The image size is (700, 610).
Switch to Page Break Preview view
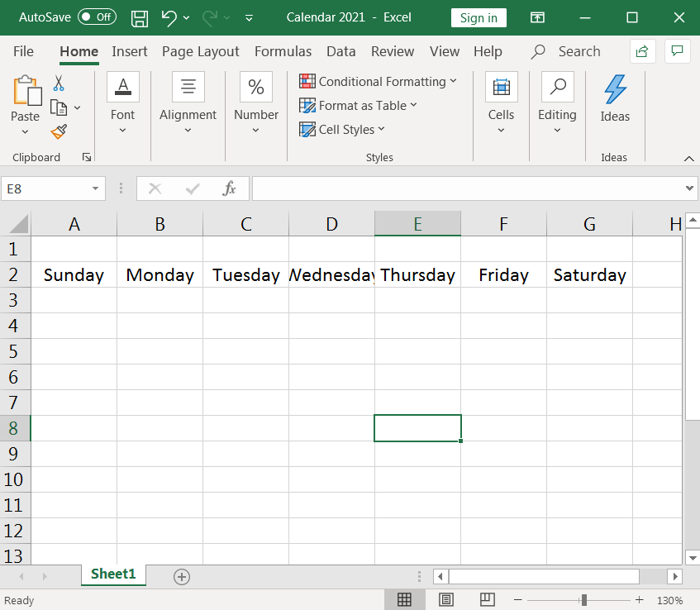point(488,599)
